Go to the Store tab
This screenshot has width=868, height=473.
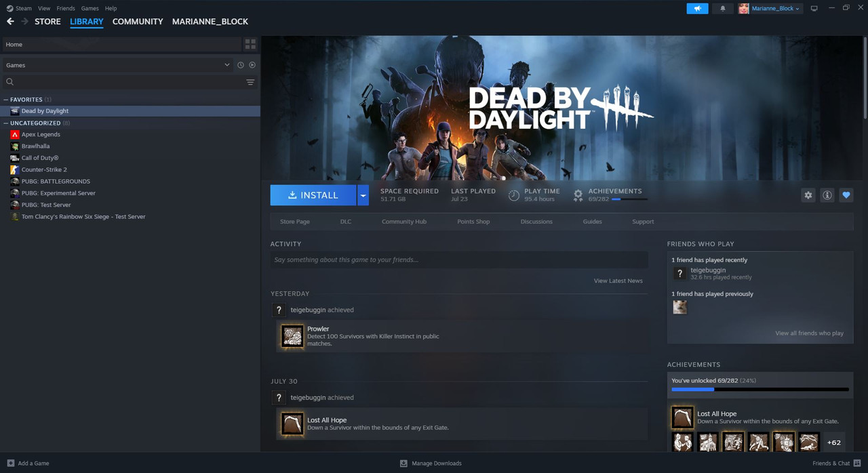(47, 22)
